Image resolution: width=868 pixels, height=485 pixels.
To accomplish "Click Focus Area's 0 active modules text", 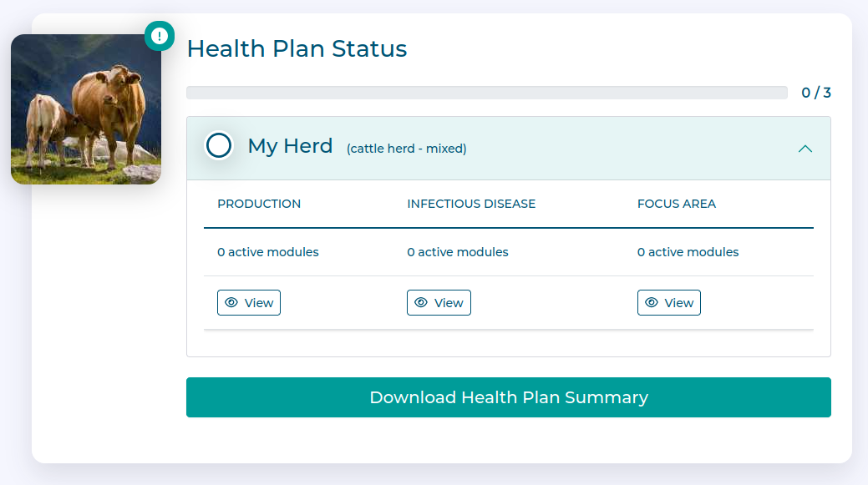I will click(x=688, y=252).
